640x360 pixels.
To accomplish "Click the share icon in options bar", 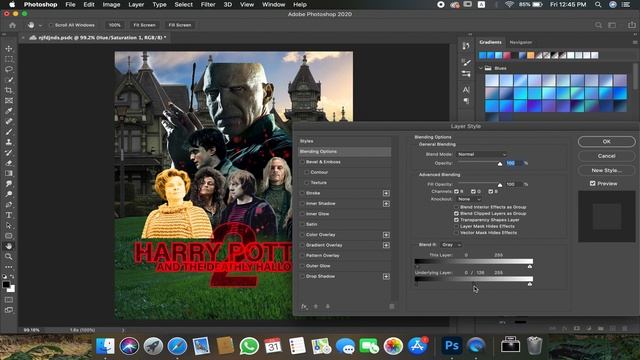I will pyautogui.click(x=631, y=25).
